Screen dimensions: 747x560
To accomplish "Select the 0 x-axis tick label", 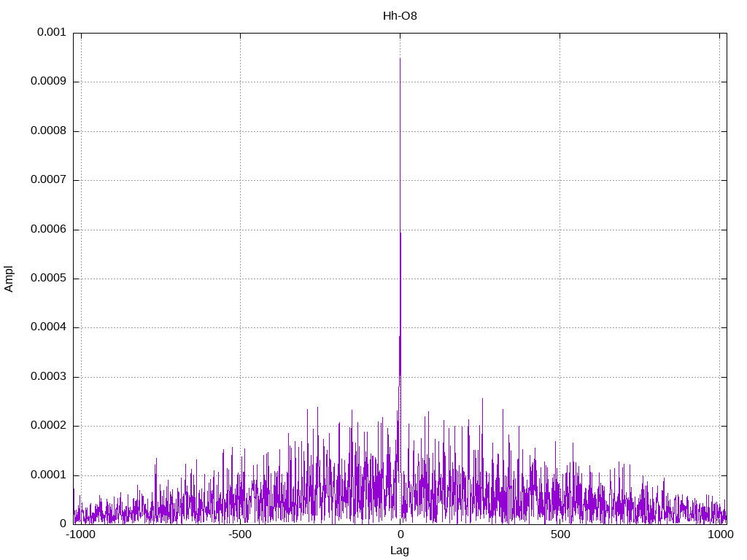I will point(400,534).
